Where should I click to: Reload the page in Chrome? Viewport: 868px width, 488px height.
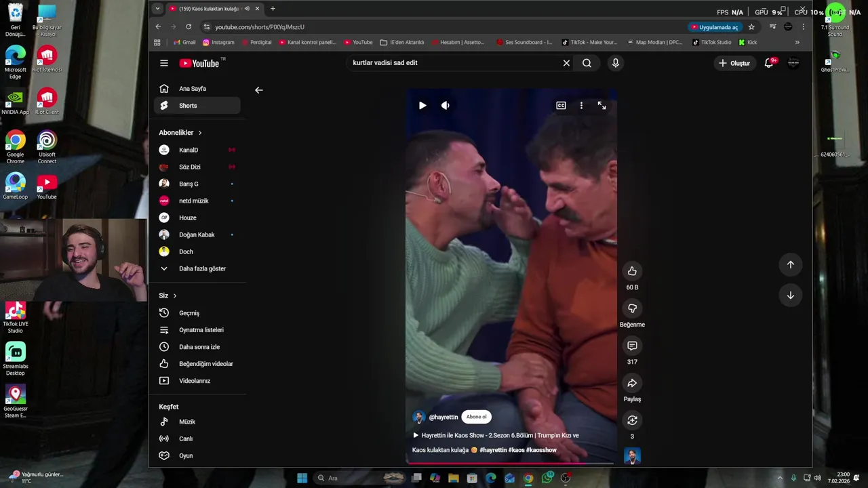(189, 27)
